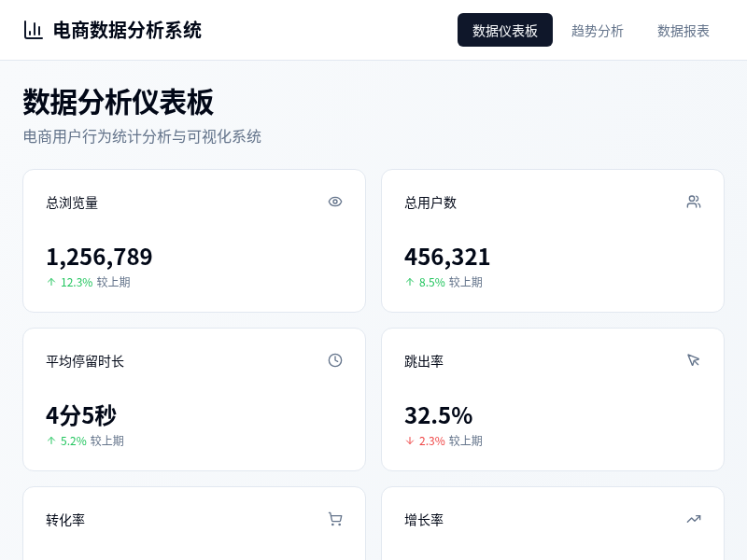Click the trending-up icon on 增长率 card
The height and width of the screenshot is (560, 747).
coord(694,519)
